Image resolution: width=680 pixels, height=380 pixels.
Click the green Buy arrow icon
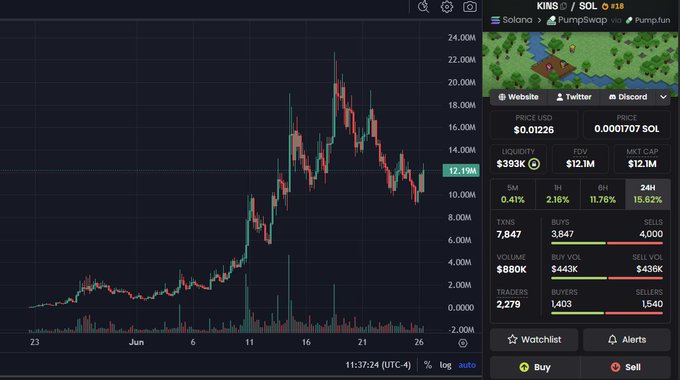[x=524, y=367]
